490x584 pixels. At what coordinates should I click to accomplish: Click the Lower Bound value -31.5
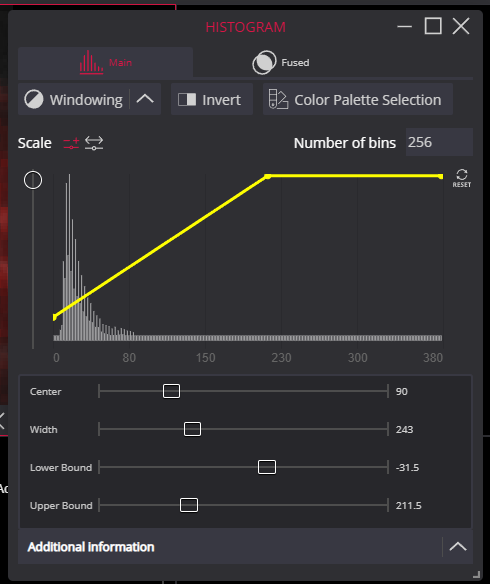407,467
